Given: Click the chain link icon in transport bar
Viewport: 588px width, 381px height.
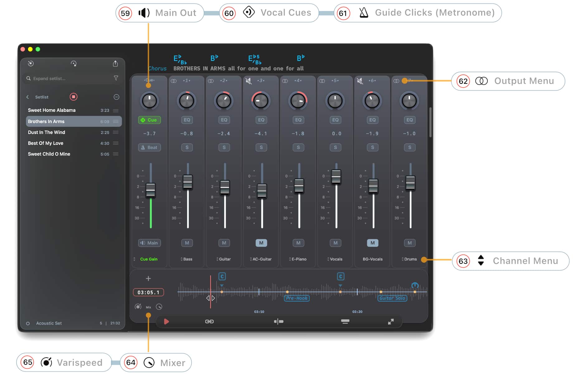Looking at the screenshot, I should pyautogui.click(x=209, y=321).
